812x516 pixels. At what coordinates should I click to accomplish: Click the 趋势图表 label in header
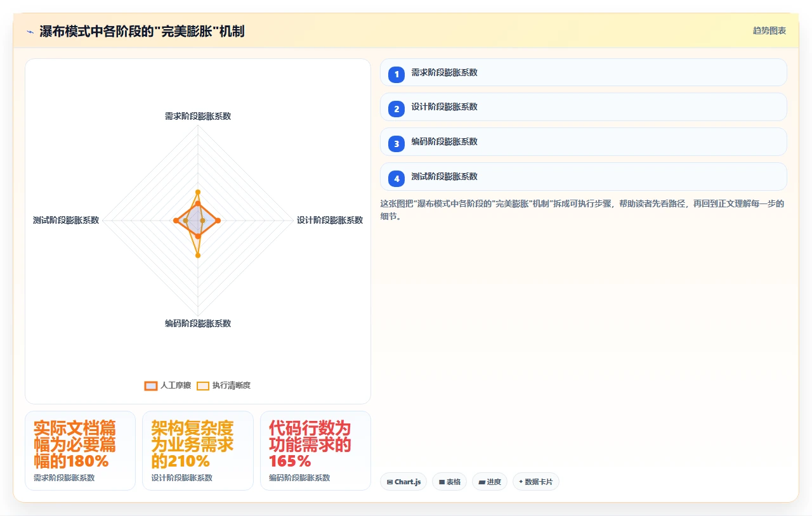[769, 30]
